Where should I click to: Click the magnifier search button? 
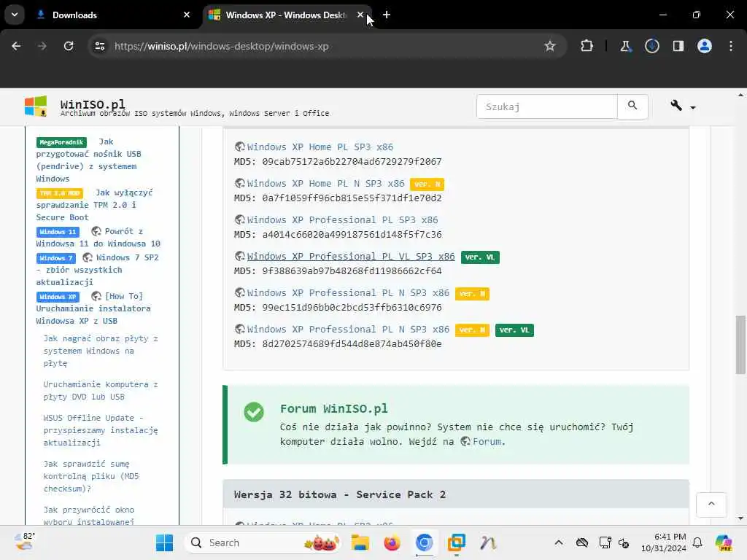click(x=632, y=106)
